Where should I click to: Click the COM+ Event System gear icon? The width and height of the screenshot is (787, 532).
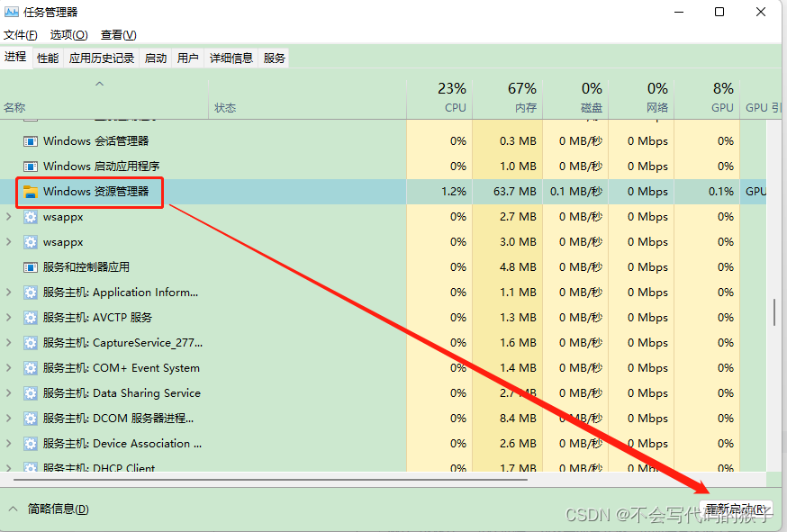32,367
